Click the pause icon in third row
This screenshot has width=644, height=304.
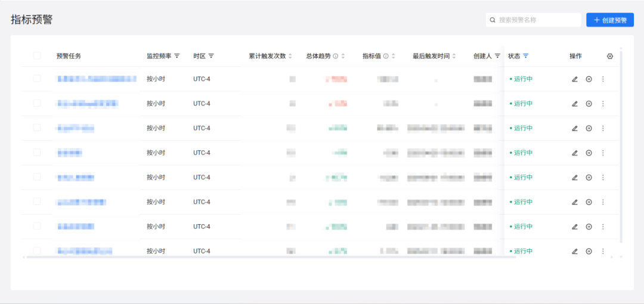[589, 129]
